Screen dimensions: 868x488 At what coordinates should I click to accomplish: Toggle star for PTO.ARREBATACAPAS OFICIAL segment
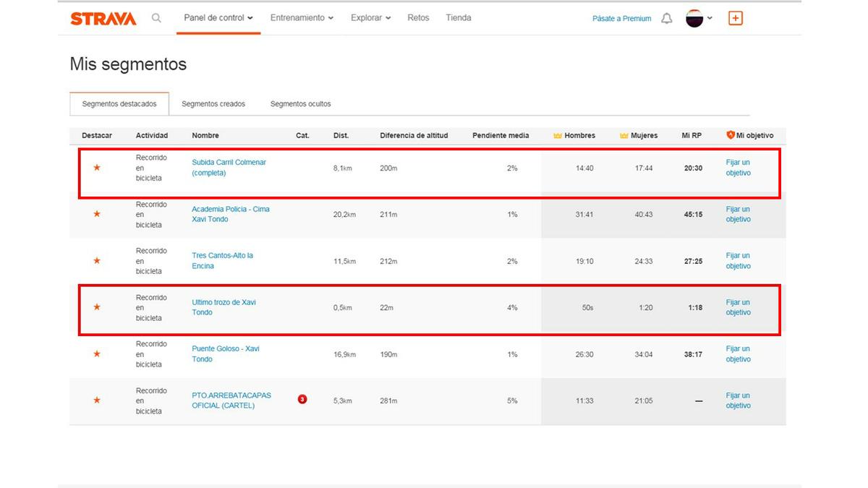tap(97, 401)
